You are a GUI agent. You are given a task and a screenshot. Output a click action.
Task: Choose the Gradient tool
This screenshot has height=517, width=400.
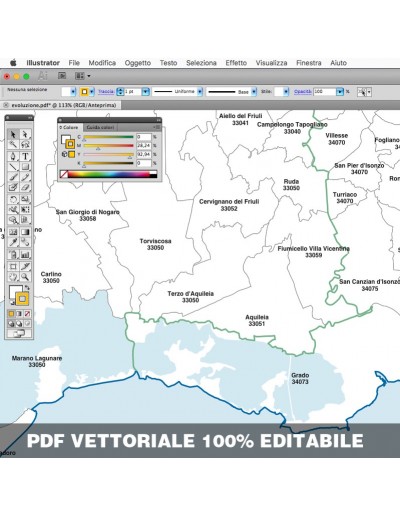pyautogui.click(x=25, y=232)
